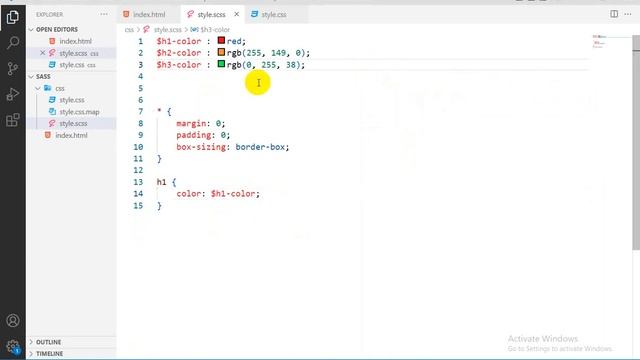This screenshot has height=360, width=640.
Task: Close the style.scss tab
Action: coord(236,14)
